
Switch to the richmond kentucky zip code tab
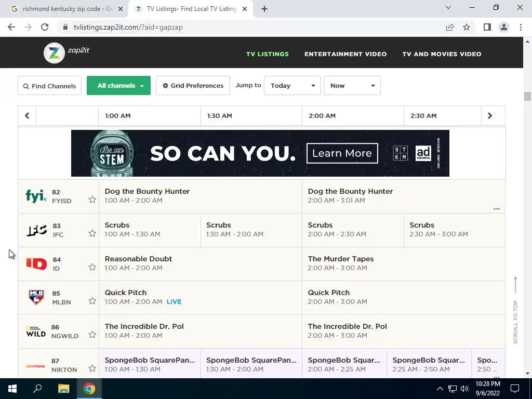point(64,9)
